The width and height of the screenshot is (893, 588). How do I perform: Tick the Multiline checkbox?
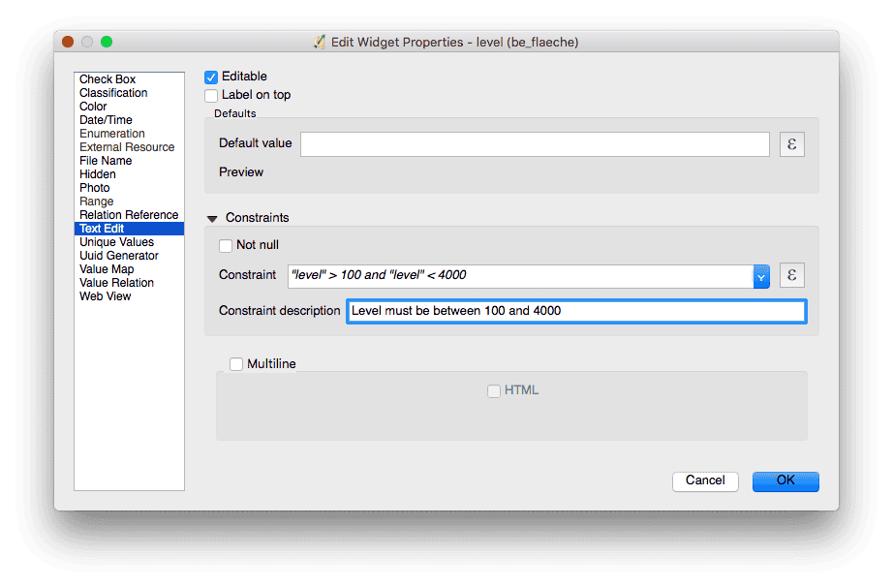point(236,364)
